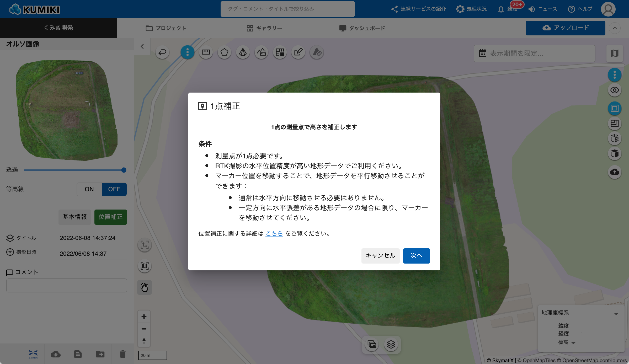Toggle the eye visibility icon
This screenshot has height=364, width=629.
615,90
